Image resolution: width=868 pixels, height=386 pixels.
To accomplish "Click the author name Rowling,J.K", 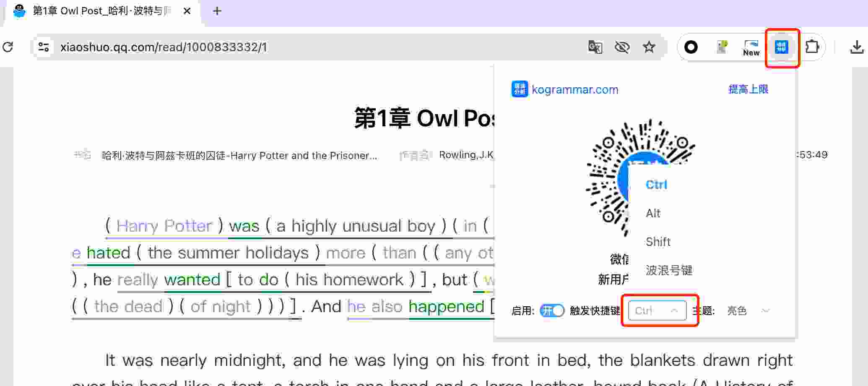I will 466,155.
